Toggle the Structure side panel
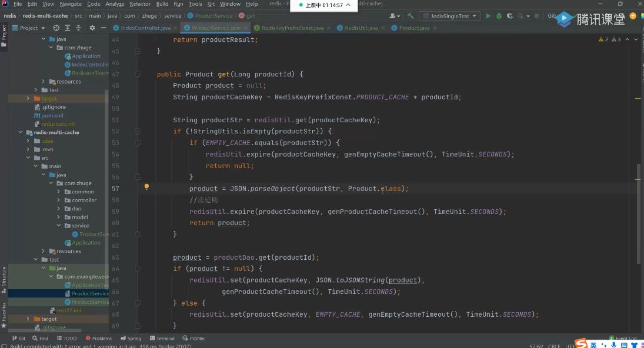Image resolution: width=644 pixels, height=348 pixels. [4, 276]
